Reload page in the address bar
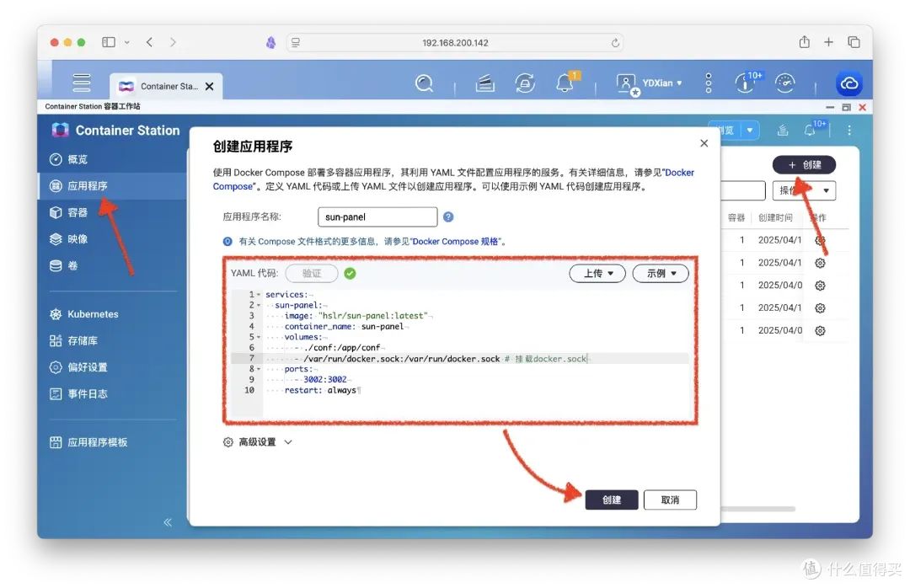This screenshot has height=588, width=910. [615, 43]
